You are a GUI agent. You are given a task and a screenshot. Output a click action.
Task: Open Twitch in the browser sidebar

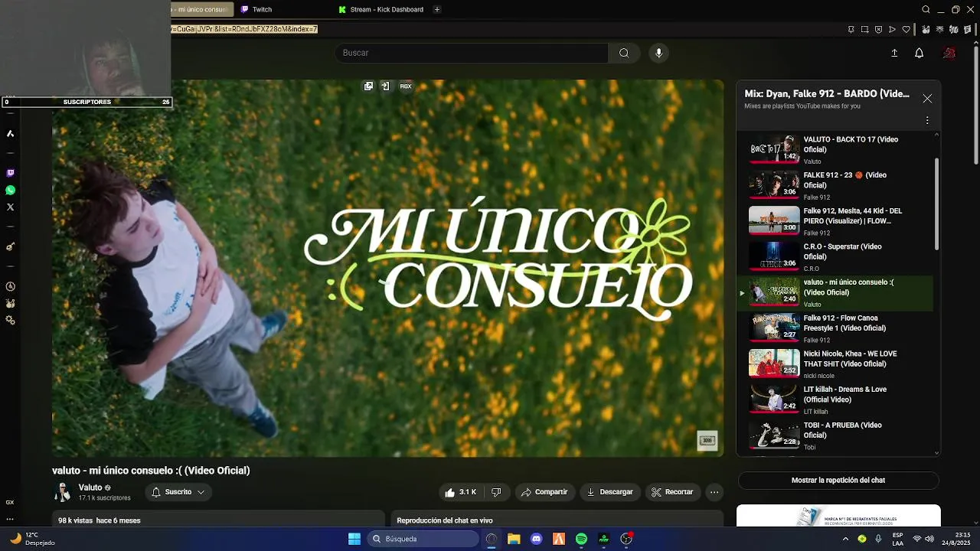click(10, 174)
